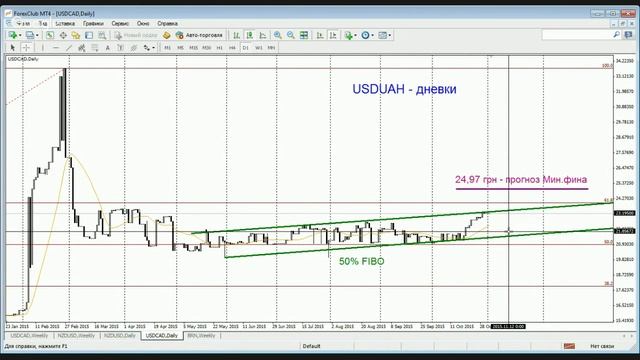Select the text tool A
The height and width of the screenshot is (360, 640).
(108, 48)
